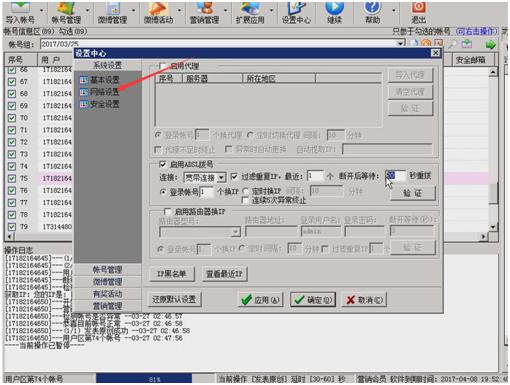This screenshot has width=510, height=385.
Task: Open the 扩展应用 toolbar icon
Action: point(250,13)
